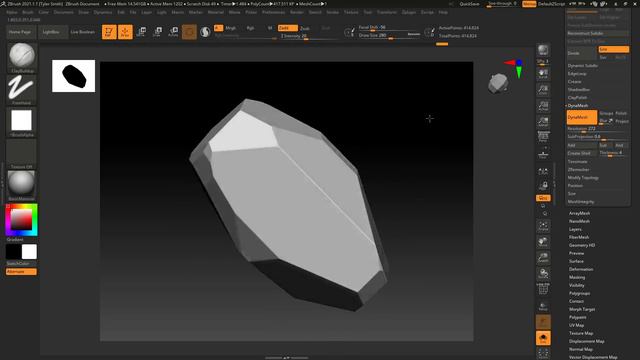Click the Zoom document icon
Viewport: 640px width, 360px height.
pos(543,90)
